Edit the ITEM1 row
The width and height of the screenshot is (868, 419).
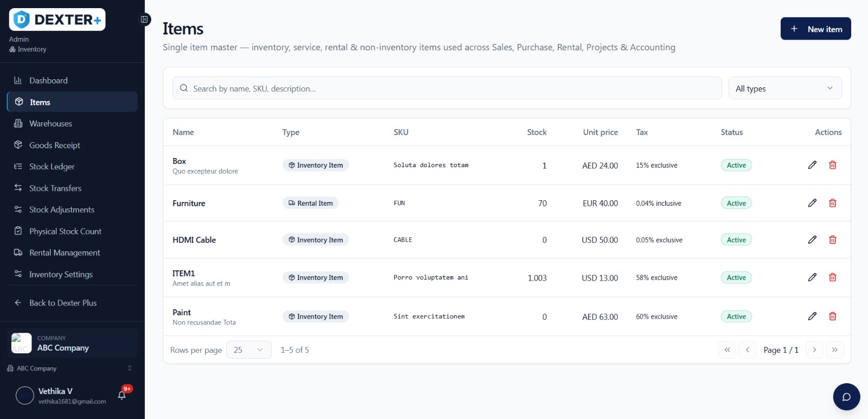click(x=812, y=277)
